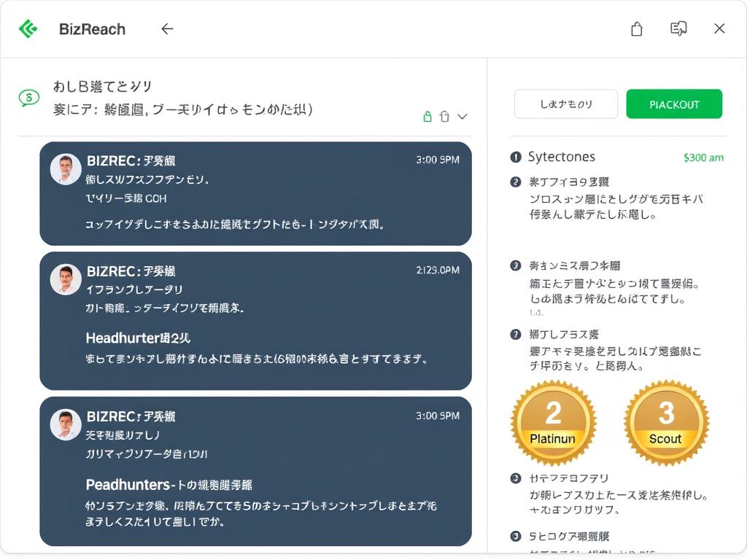Go back using the arrow beside BizReach
Viewport: 747px width, 560px height.
(167, 29)
